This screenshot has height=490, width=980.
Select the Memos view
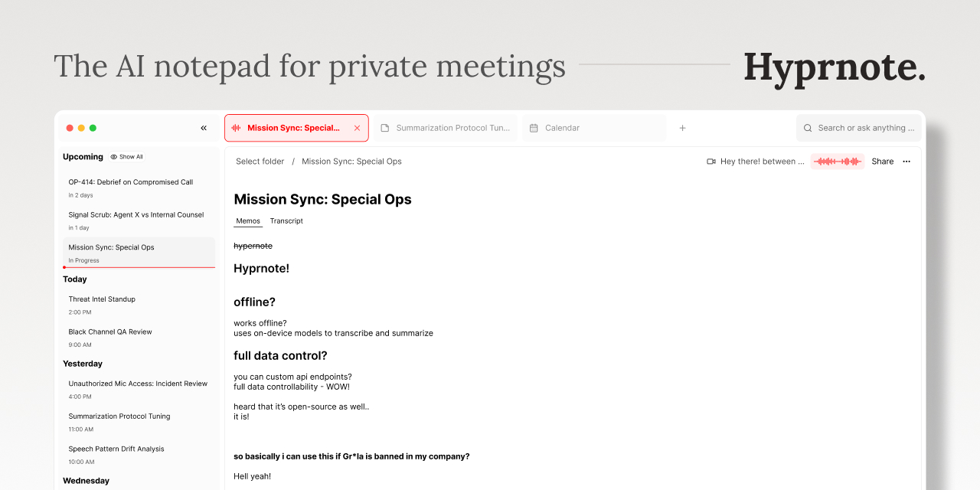pyautogui.click(x=248, y=221)
